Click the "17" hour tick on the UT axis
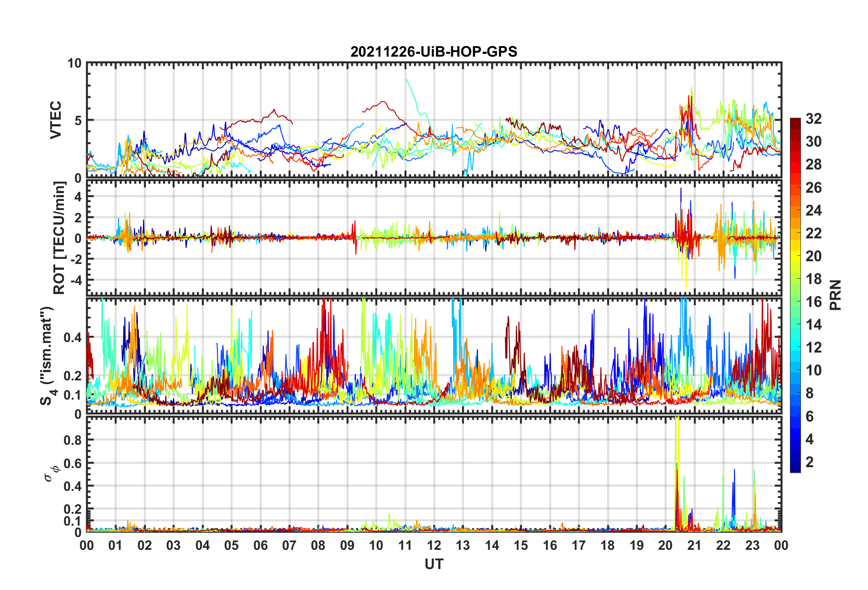Image resolution: width=868 pixels, height=590 pixels. pyautogui.click(x=579, y=545)
